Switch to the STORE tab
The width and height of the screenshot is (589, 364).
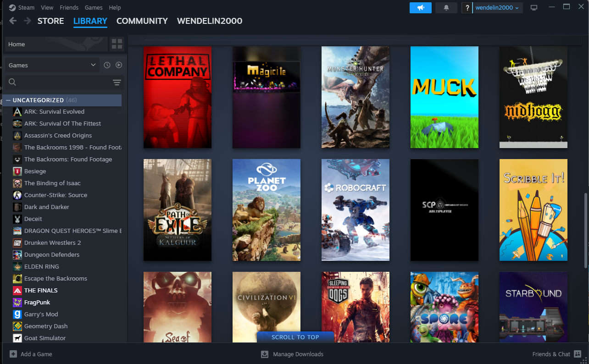(50, 21)
